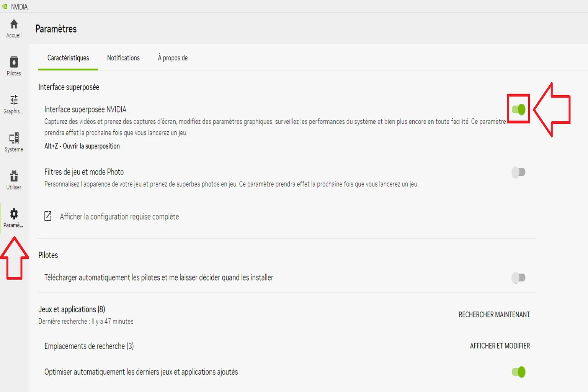Open the À propos de tab
This screenshot has width=588, height=392.
pos(173,58)
